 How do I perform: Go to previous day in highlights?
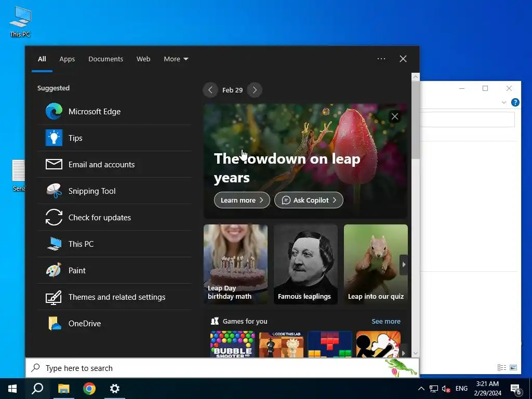coord(210,90)
